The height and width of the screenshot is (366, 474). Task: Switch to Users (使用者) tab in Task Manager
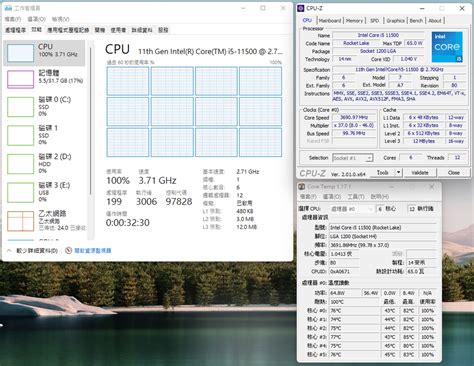(118, 30)
